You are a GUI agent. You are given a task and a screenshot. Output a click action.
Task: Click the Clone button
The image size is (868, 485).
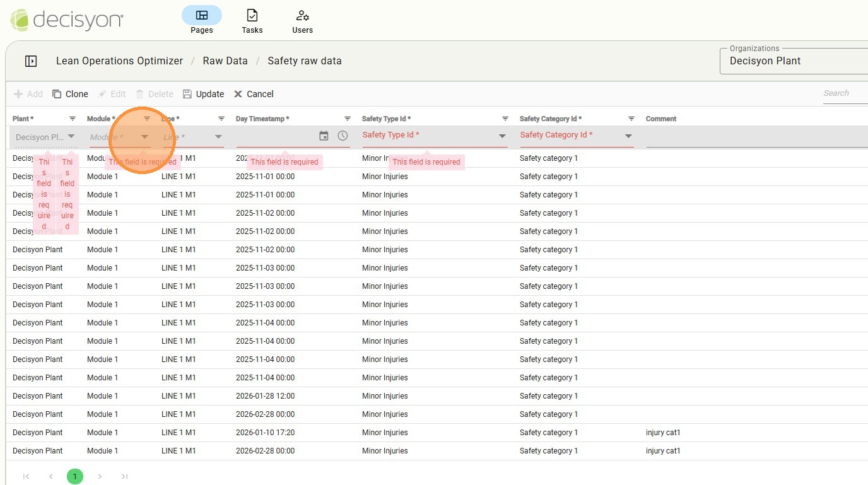coord(70,94)
